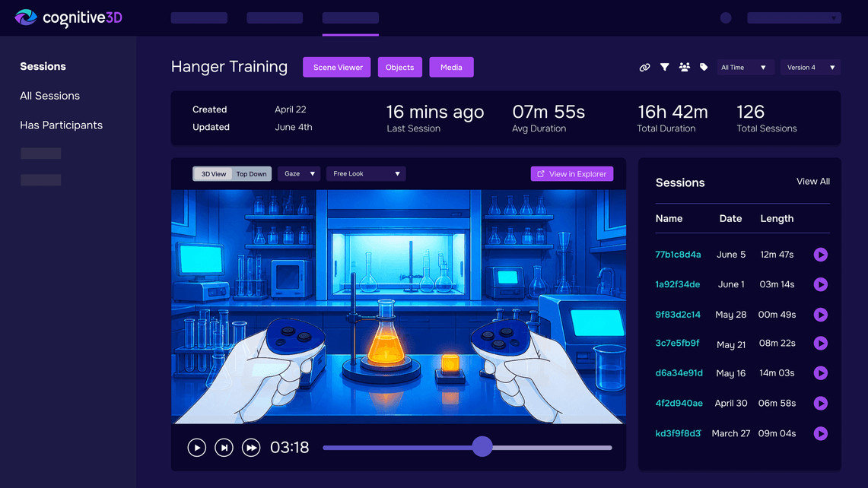Open session link 77b1c8d4a

point(678,255)
